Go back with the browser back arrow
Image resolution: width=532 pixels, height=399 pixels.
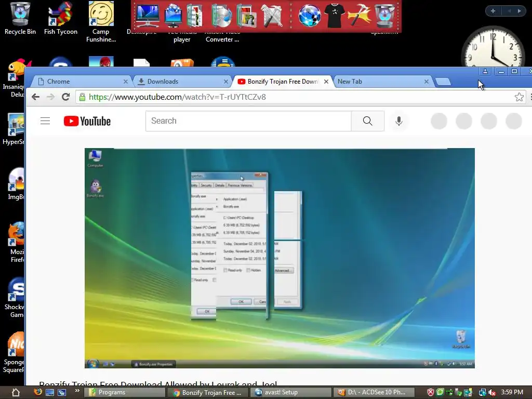(36, 97)
